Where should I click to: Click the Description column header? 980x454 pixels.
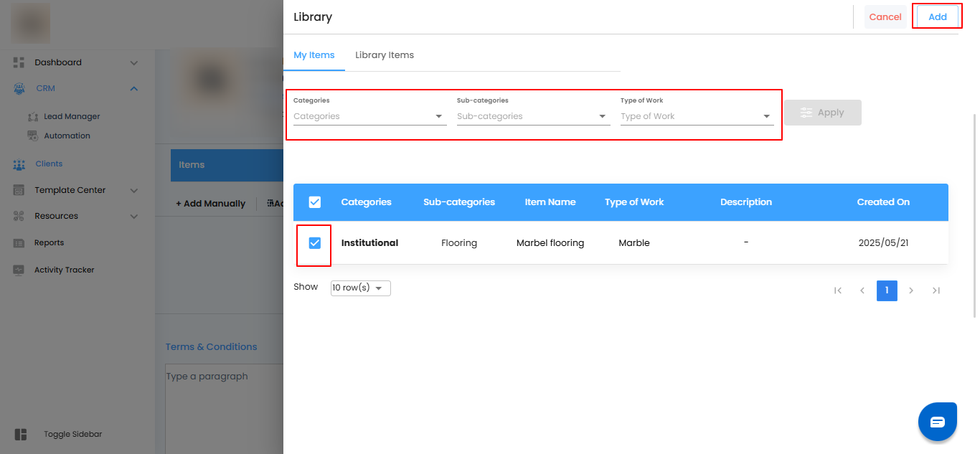[x=746, y=202]
